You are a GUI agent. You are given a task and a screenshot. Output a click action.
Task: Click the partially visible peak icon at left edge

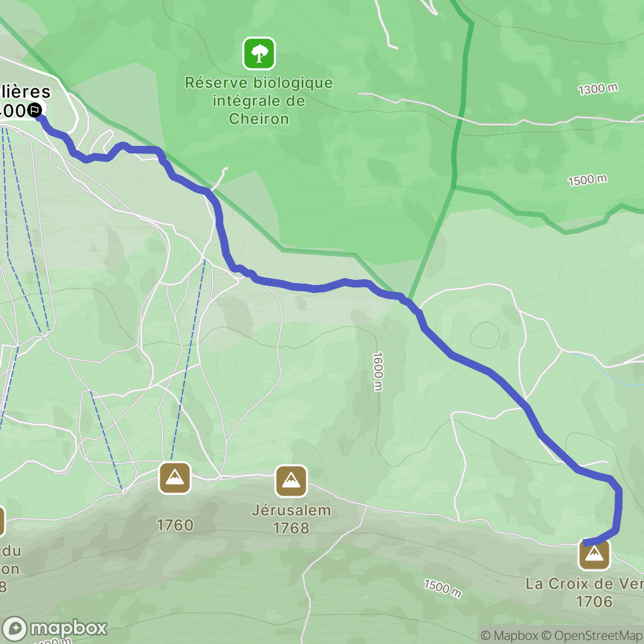(x=2, y=521)
